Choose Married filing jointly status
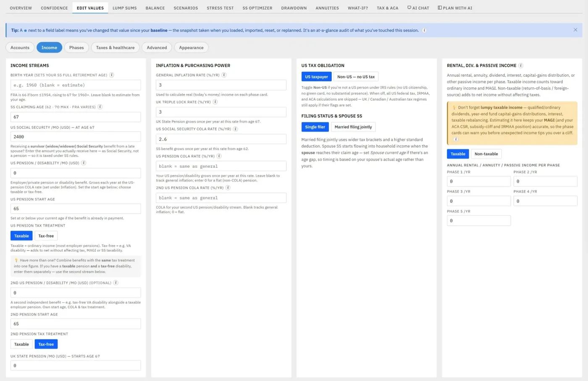The width and height of the screenshot is (588, 381). click(x=353, y=127)
